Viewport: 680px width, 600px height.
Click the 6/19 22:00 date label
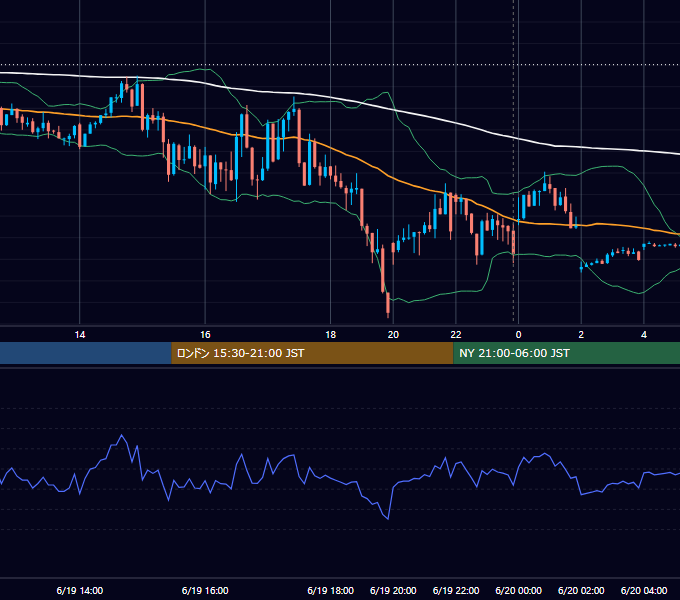[x=456, y=590]
